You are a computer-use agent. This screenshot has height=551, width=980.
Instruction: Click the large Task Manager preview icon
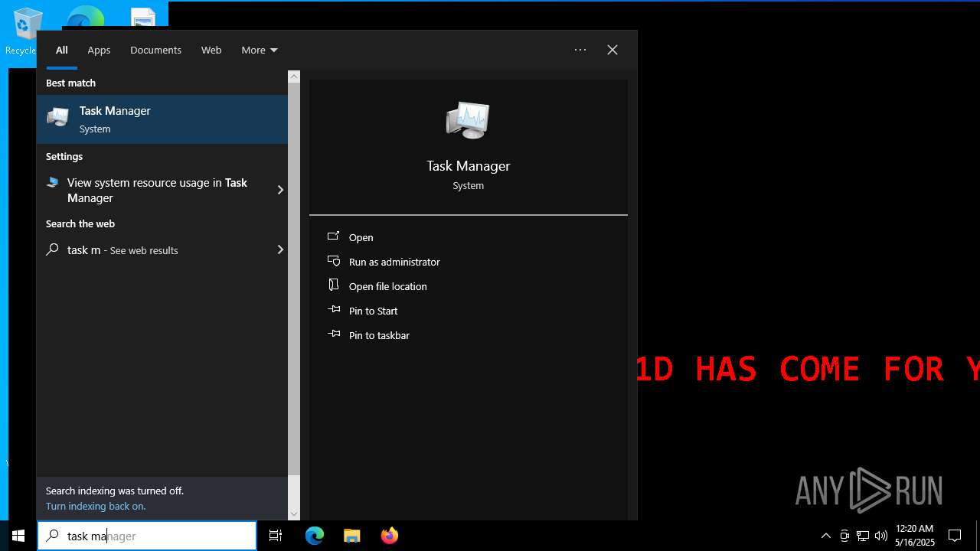click(468, 120)
